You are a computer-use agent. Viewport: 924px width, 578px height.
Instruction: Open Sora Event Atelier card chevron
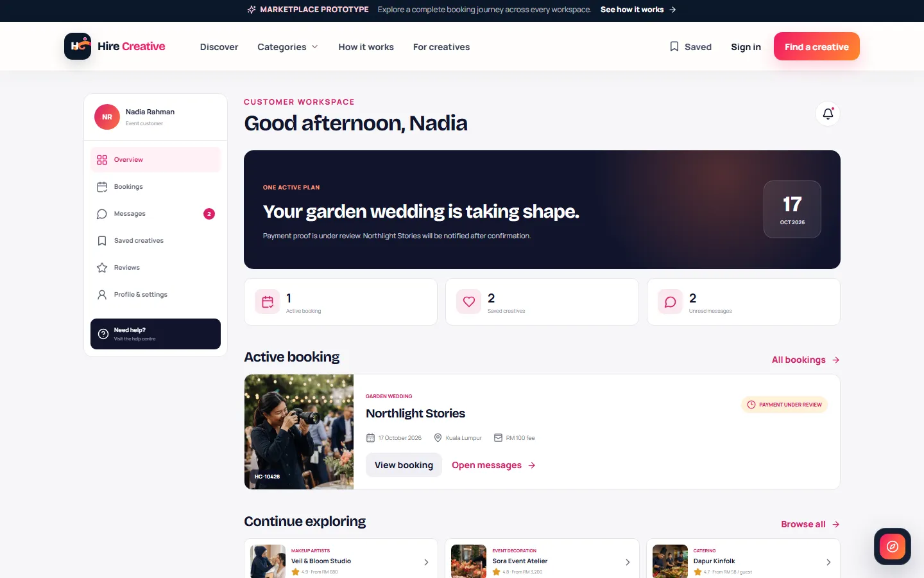[x=628, y=562]
